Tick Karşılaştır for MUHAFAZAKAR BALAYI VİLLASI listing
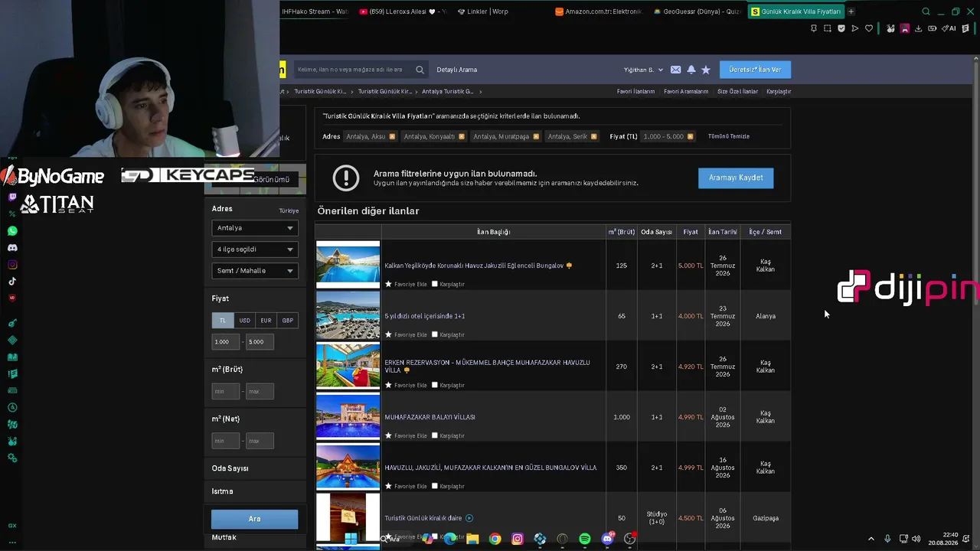The height and width of the screenshot is (551, 980). coord(435,435)
